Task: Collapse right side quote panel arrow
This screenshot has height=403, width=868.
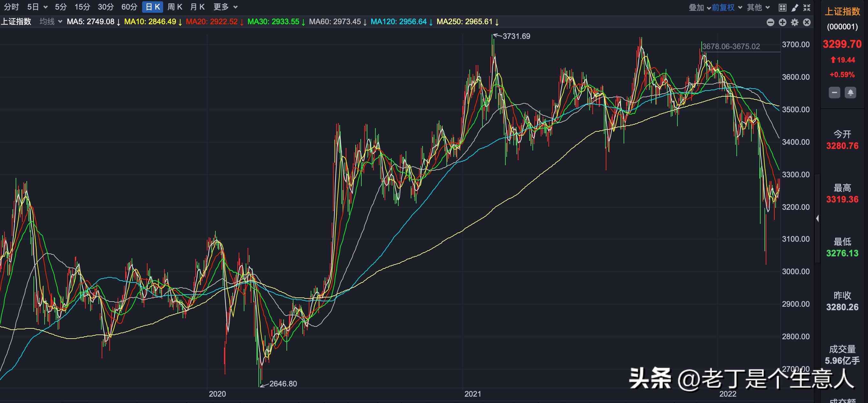Action: coord(817,218)
